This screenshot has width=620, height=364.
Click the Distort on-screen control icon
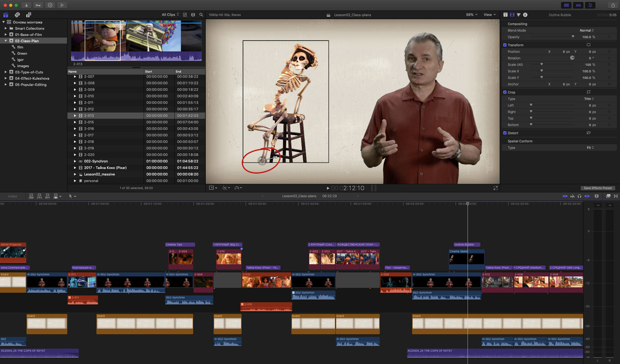[589, 133]
